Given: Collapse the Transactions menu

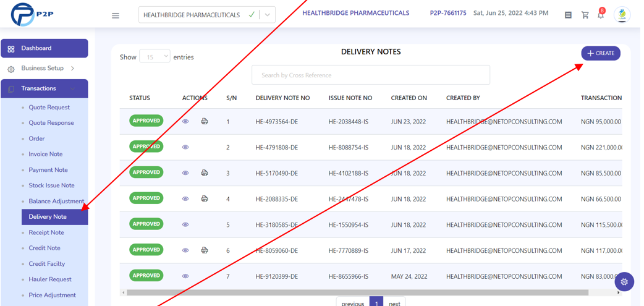Looking at the screenshot, I should point(44,88).
